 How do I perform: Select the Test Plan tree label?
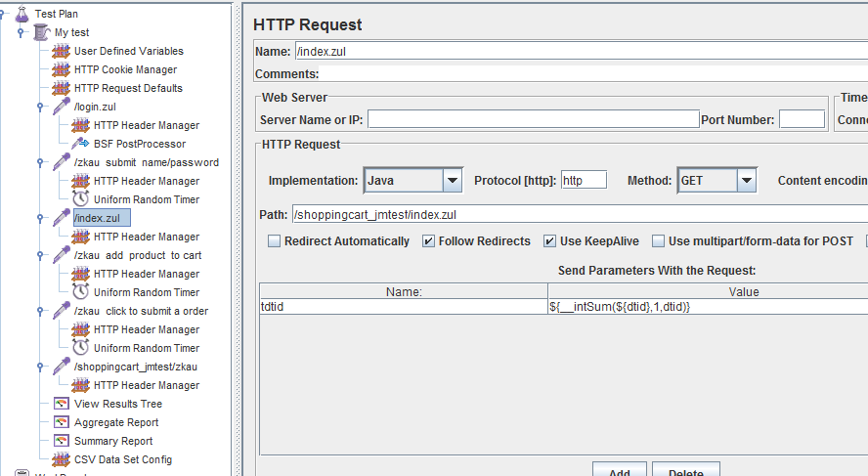click(57, 14)
